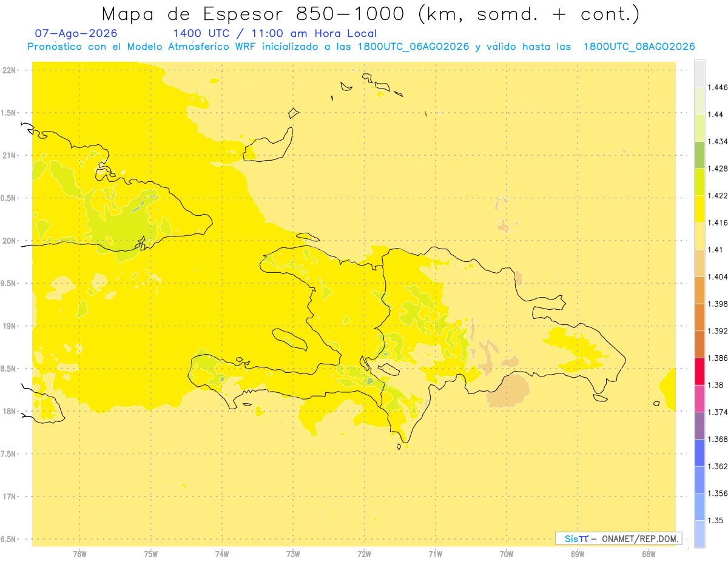The width and height of the screenshot is (728, 562).
Task: Click the latitude label '19N'
Action: point(10,326)
